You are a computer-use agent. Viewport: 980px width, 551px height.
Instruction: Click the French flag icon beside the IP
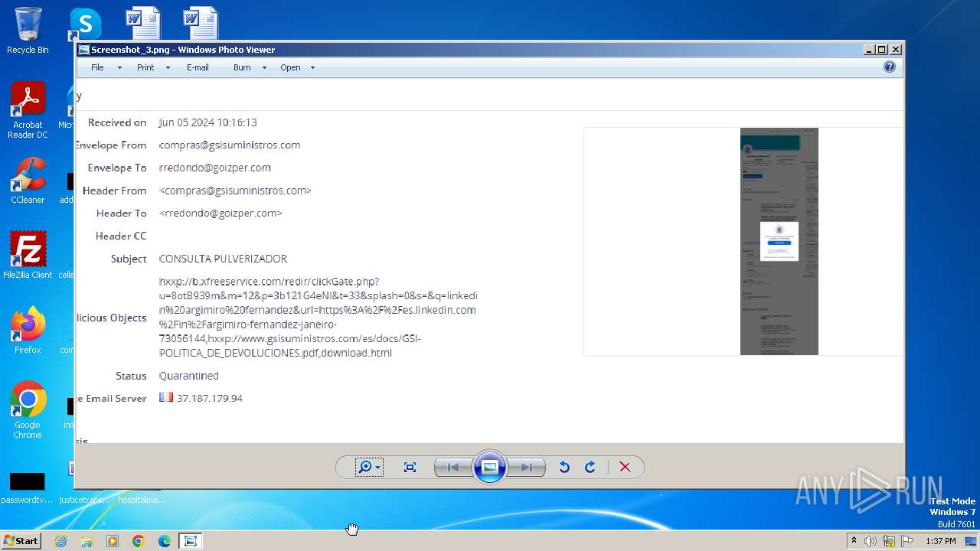pos(166,397)
